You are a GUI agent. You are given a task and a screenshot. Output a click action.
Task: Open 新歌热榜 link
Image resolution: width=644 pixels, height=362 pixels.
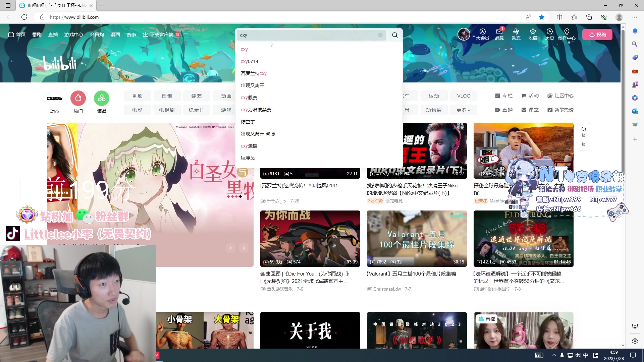560,110
